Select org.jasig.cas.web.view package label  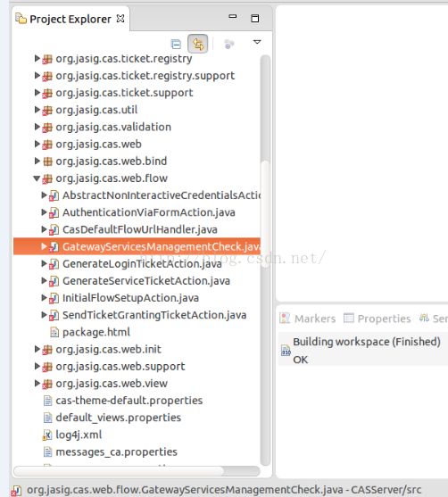112,384
